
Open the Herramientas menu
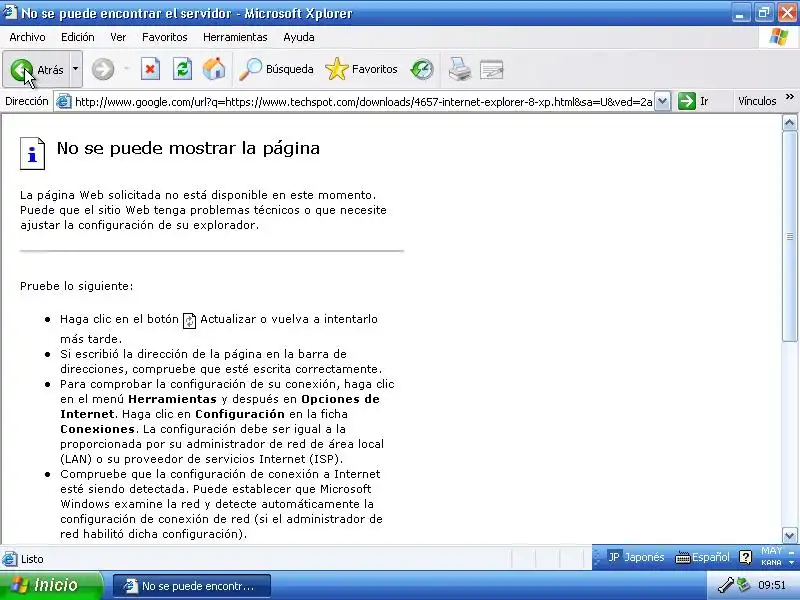tap(235, 37)
